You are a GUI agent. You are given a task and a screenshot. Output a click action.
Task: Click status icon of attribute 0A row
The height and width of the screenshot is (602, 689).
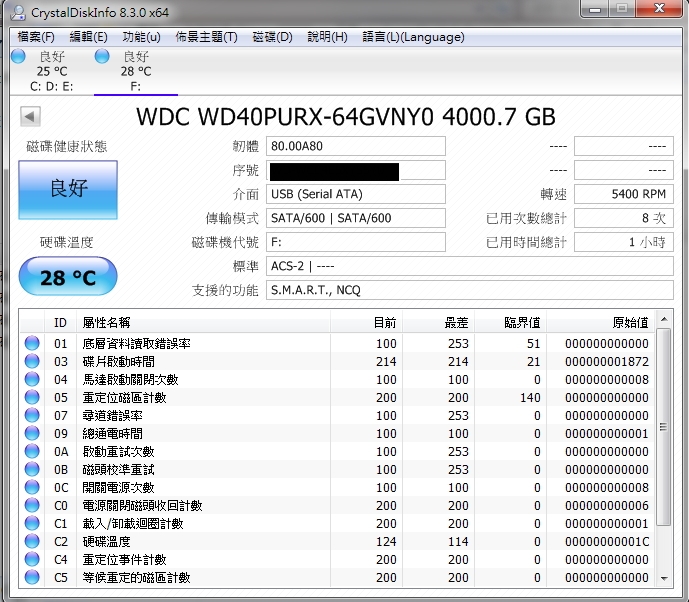tap(32, 451)
